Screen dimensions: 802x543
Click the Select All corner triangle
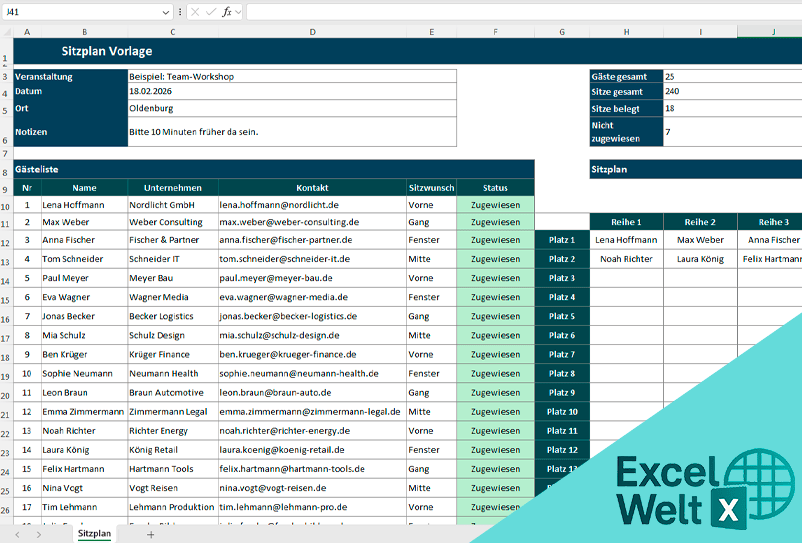click(x=6, y=32)
